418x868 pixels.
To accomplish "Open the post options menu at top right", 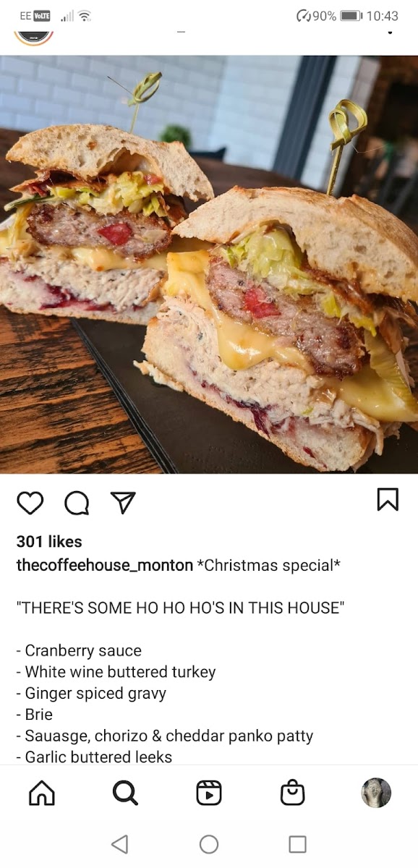I will 391,32.
